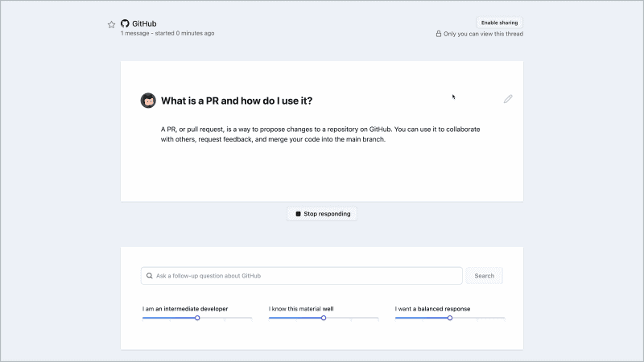This screenshot has width=644, height=362.
Task: Click the user avatar beside the question
Action: coord(148,101)
